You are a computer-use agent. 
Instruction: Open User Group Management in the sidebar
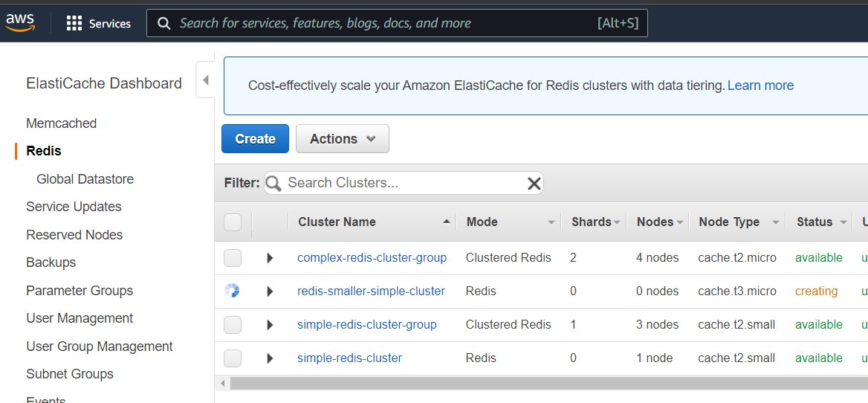(x=100, y=346)
